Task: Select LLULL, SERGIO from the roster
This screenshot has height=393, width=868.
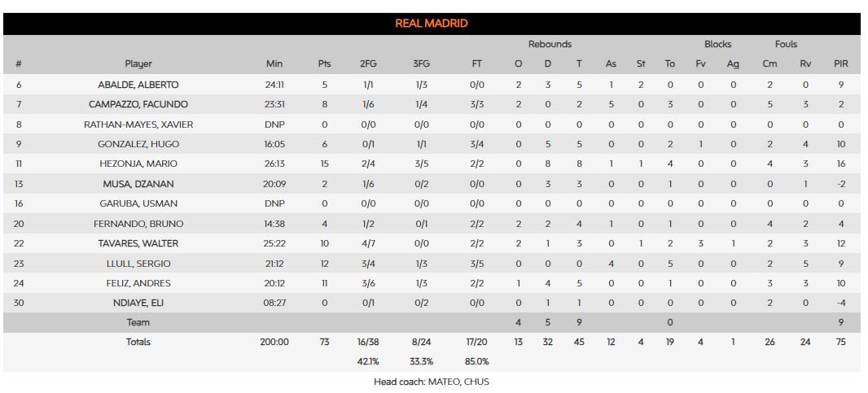Action: (138, 264)
